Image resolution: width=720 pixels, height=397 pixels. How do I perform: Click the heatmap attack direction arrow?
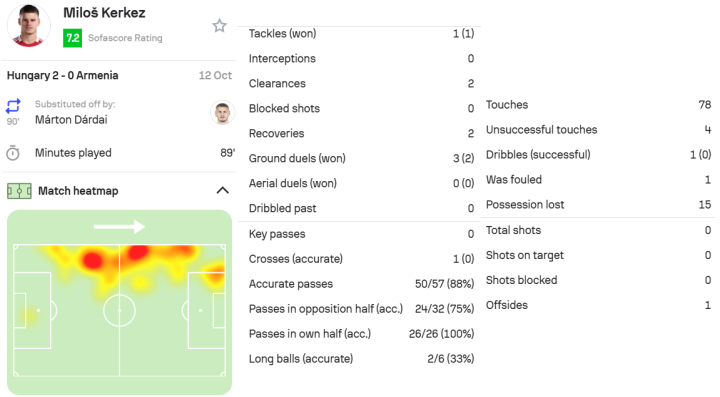click(119, 226)
